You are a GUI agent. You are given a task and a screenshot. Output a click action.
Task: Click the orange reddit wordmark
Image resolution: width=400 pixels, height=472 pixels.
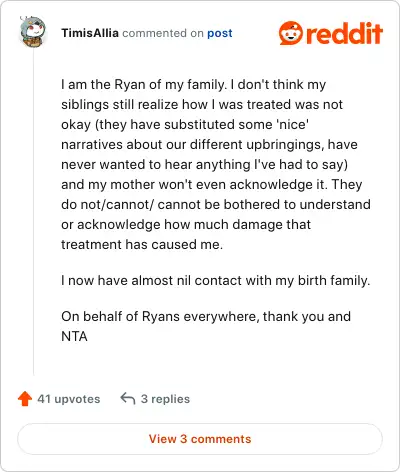click(x=344, y=34)
